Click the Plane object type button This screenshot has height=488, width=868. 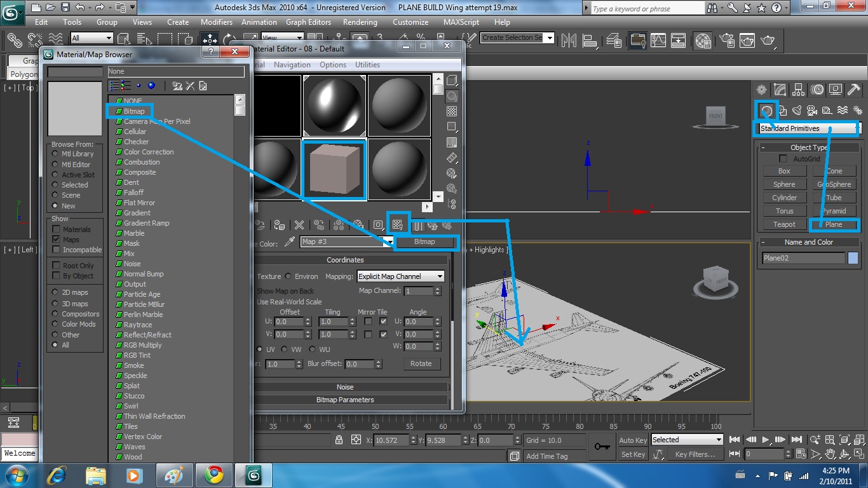click(x=834, y=224)
